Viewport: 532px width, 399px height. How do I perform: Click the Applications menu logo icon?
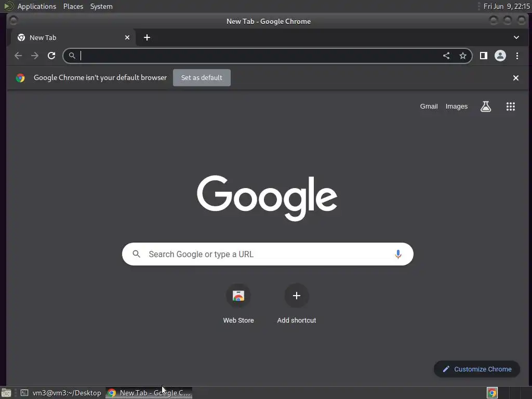8,6
